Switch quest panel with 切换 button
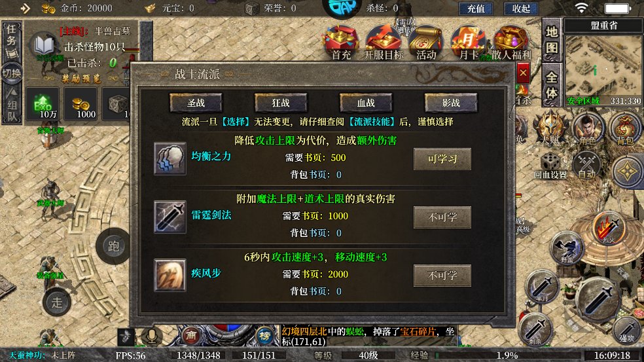 (12, 73)
